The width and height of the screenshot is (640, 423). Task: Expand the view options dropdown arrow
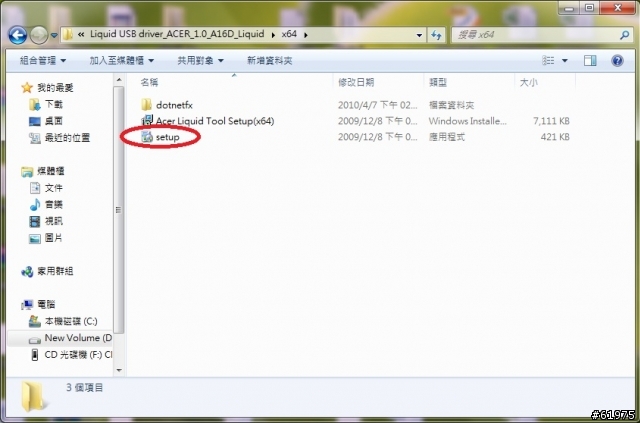[565, 61]
